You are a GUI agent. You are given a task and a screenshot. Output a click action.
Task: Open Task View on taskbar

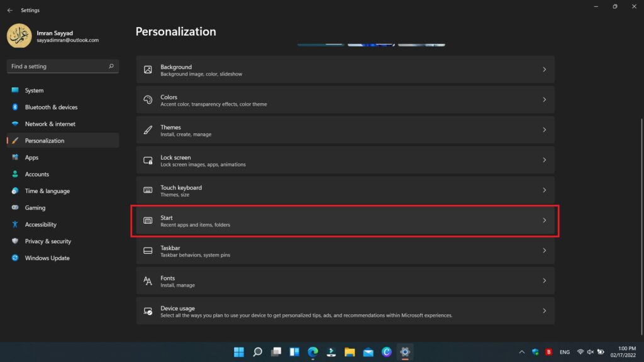click(x=276, y=352)
